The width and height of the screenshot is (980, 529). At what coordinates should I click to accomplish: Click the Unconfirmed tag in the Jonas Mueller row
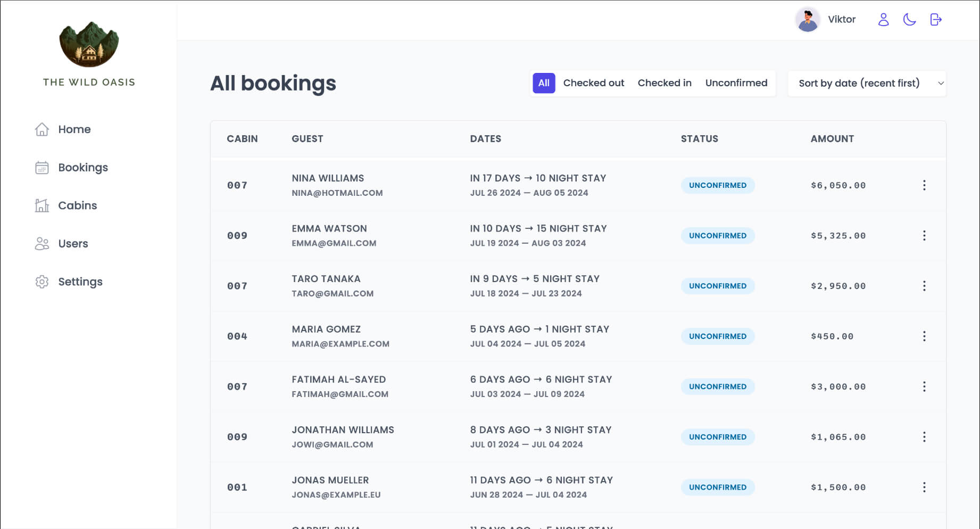[718, 487]
